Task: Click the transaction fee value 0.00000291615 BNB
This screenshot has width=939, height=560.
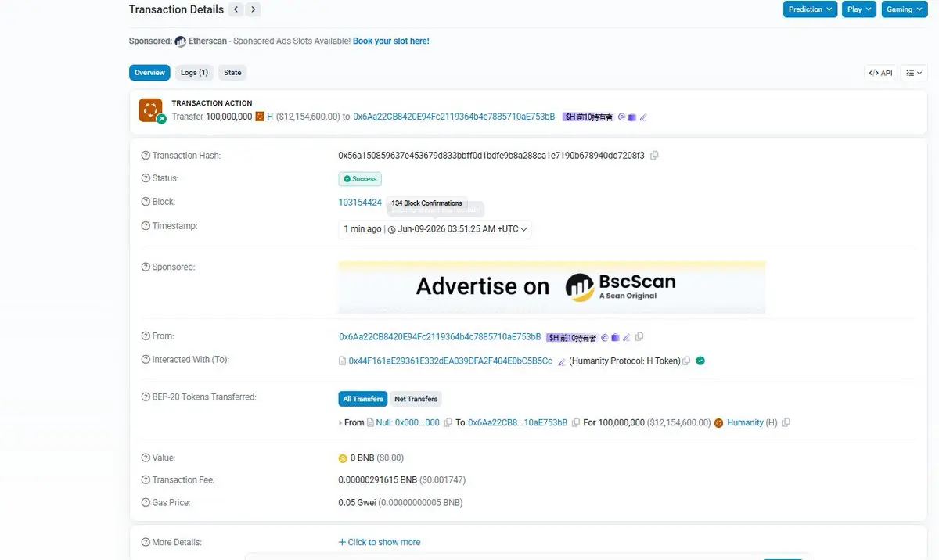Action: pos(378,480)
